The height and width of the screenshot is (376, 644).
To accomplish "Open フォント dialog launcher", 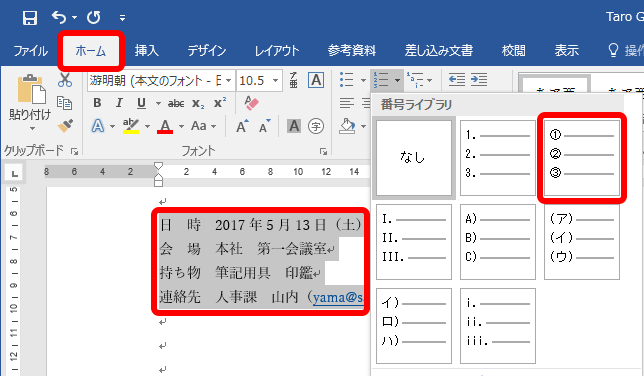I will [x=323, y=151].
